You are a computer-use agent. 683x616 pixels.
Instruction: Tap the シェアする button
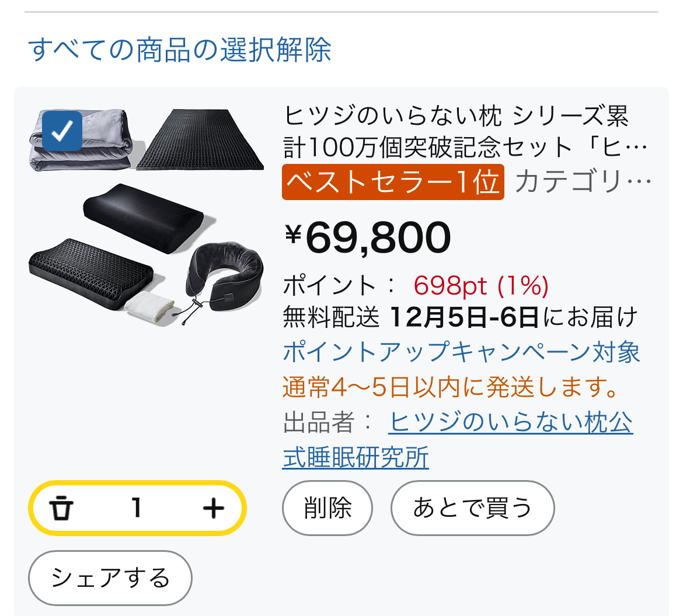click(x=110, y=578)
